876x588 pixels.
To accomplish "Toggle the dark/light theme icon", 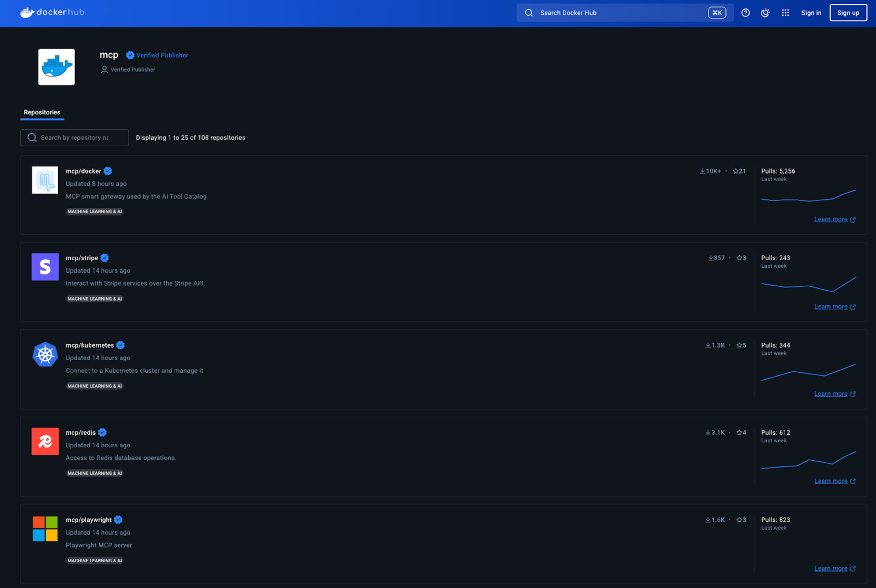I will click(x=765, y=13).
